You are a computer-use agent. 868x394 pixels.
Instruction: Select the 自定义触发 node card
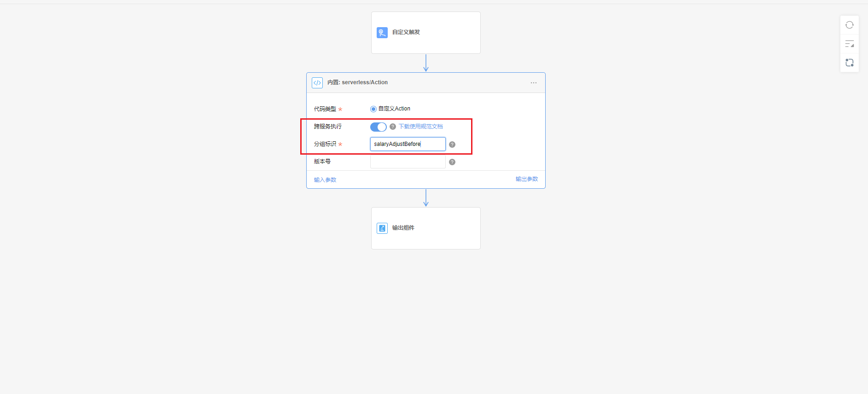pyautogui.click(x=426, y=33)
